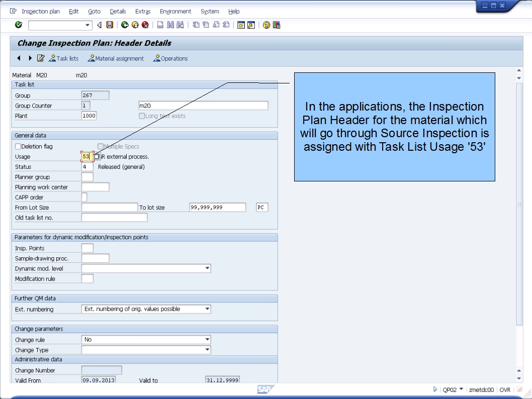The image size is (532, 399).
Task: Click the Find binoculars icon
Action: [170, 25]
